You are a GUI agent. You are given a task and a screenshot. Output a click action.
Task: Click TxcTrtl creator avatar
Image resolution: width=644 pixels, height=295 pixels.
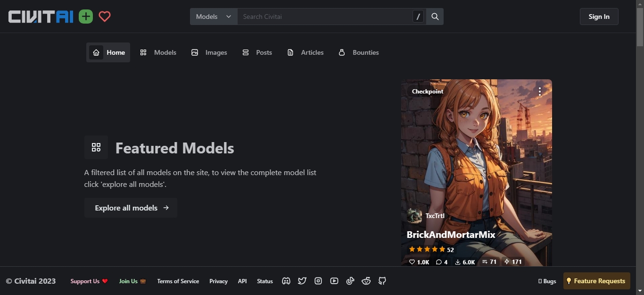coord(414,216)
